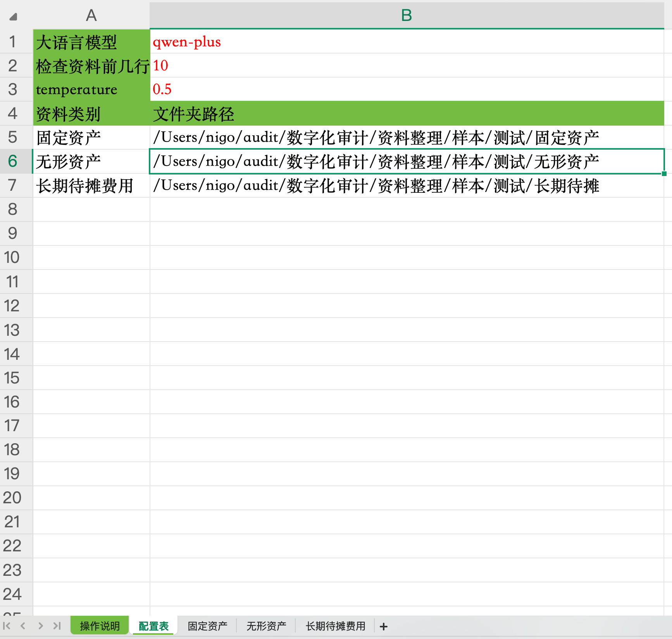This screenshot has height=639, width=672.
Task: Click the 文件夹路径 header cell
Action: (x=406, y=114)
